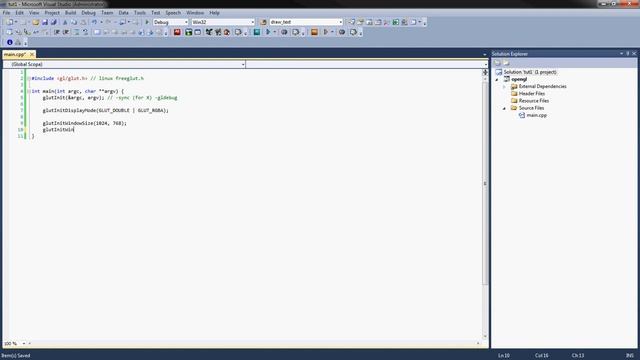640x360 pixels.
Task: Comment out selected lines icon
Action: coord(76,32)
